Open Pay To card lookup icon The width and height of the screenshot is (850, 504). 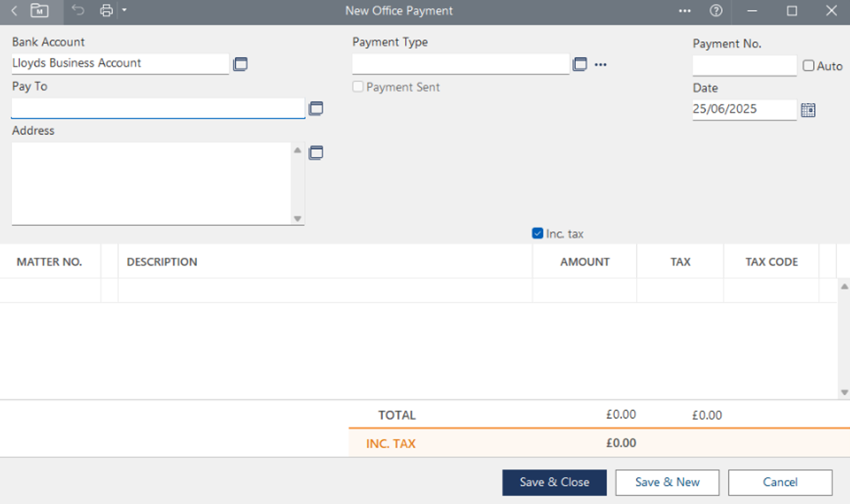pyautogui.click(x=316, y=108)
